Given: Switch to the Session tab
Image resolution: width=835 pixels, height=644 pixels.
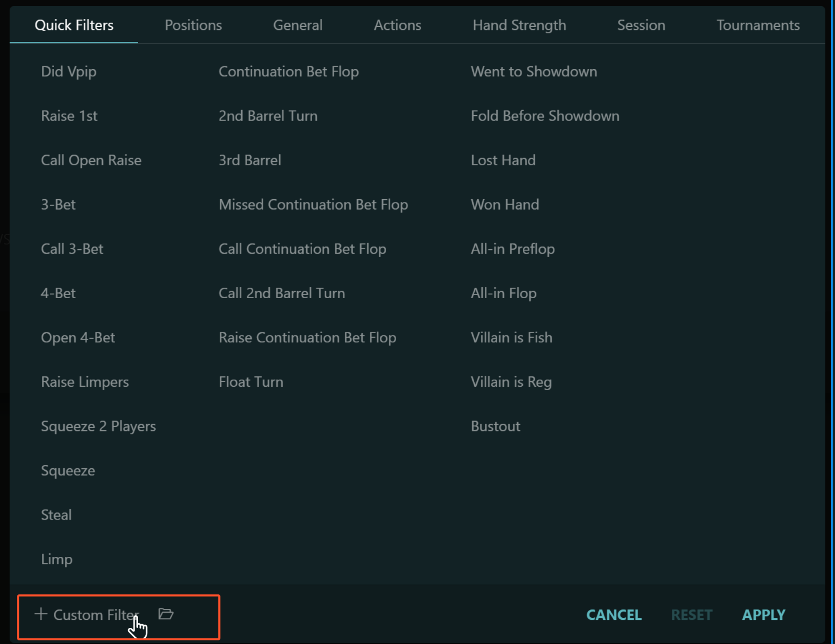Looking at the screenshot, I should [641, 25].
